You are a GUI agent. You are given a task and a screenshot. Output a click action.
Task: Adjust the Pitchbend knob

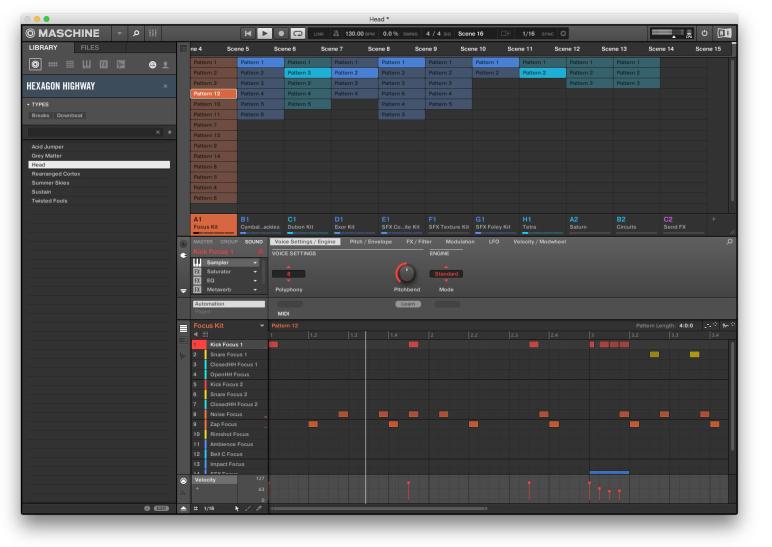coord(406,273)
